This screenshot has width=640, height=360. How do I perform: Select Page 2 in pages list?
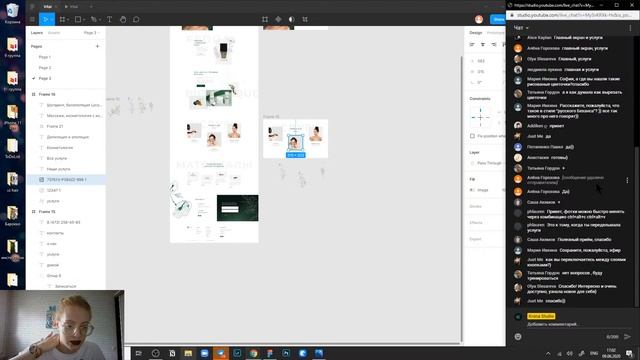pyautogui.click(x=45, y=68)
